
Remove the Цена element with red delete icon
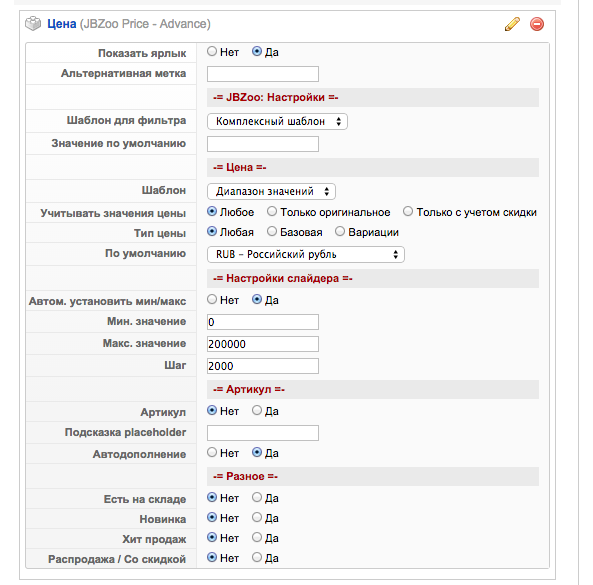[537, 24]
